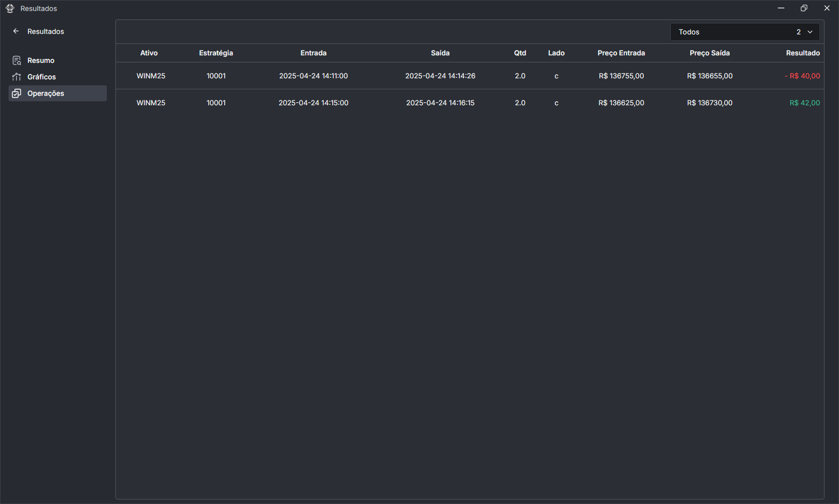The width and height of the screenshot is (839, 504).
Task: Click the Preço Saída column header
Action: pyautogui.click(x=710, y=53)
